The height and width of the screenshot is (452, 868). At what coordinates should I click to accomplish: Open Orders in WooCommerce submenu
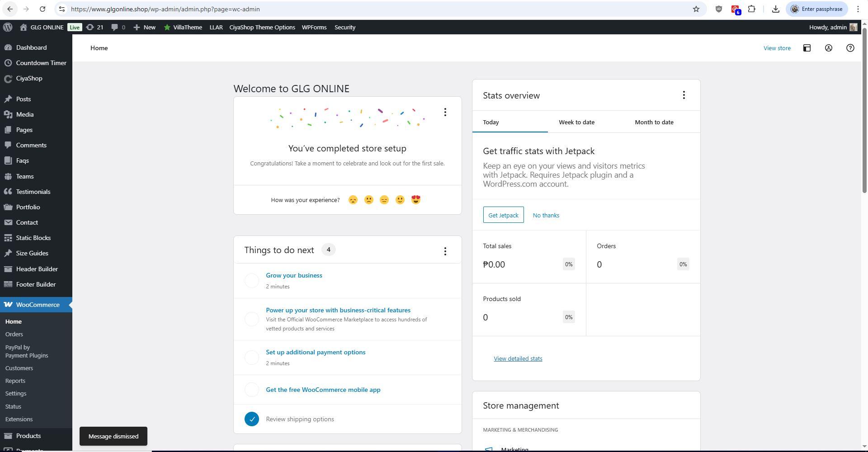pyautogui.click(x=14, y=334)
